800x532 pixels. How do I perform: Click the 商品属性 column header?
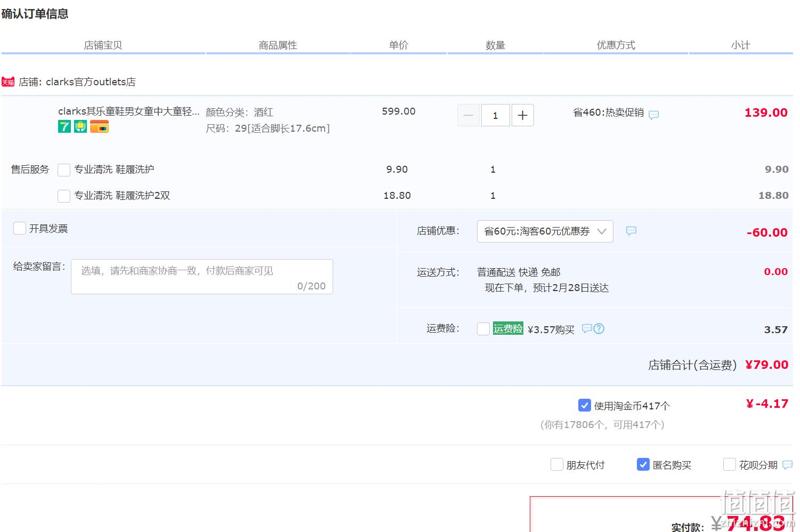[x=278, y=45]
